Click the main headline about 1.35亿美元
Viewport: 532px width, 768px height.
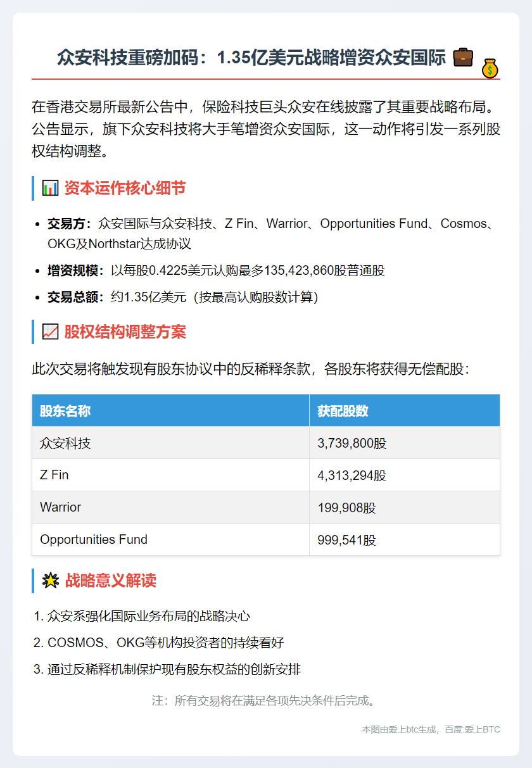(x=251, y=58)
